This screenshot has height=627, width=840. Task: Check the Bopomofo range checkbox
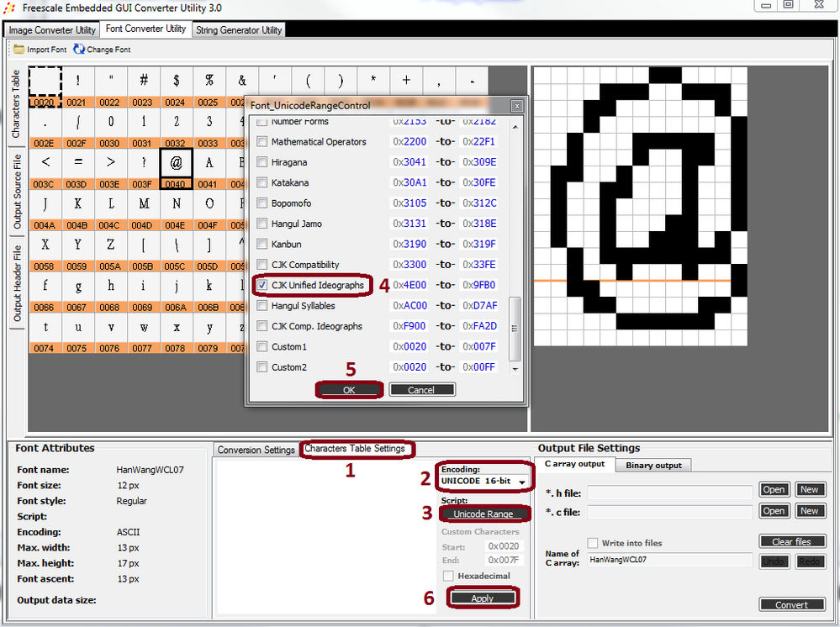262,203
